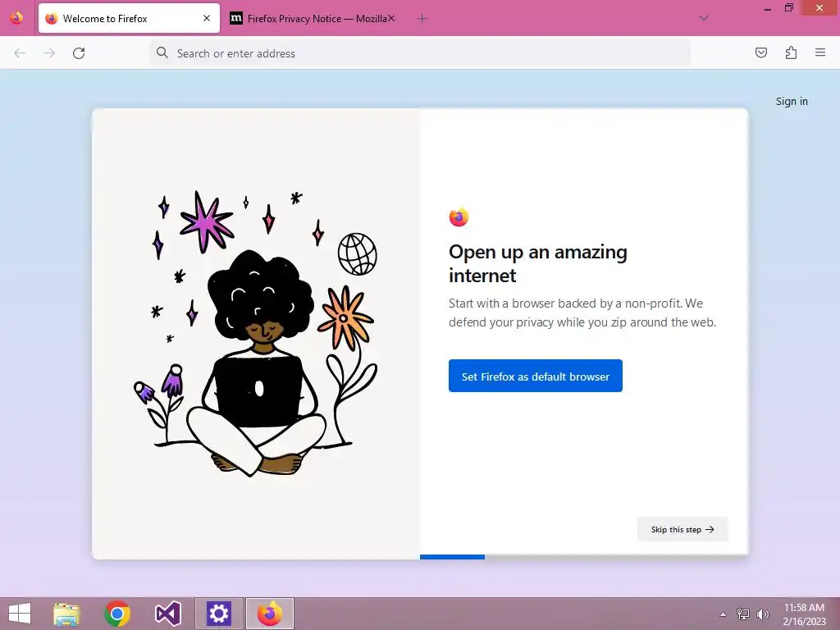Screen dimensions: 840x630
Task: Open Visual Studio from taskbar
Action: click(167, 614)
